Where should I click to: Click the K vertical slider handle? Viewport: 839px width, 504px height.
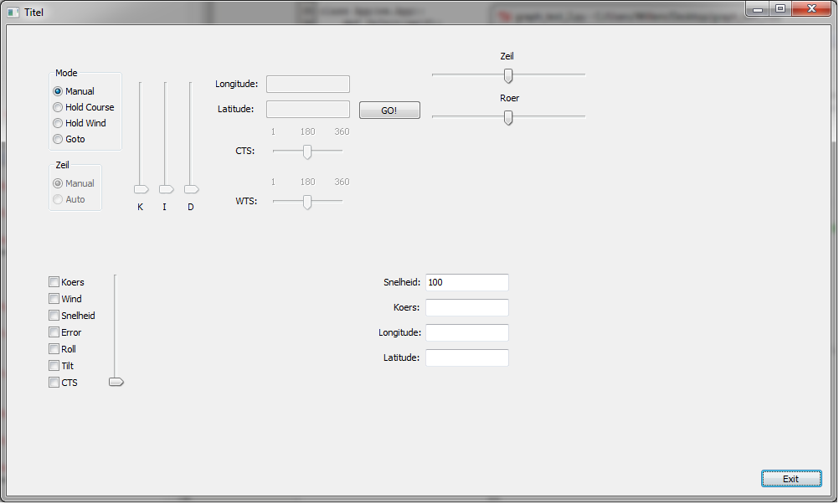pos(141,189)
